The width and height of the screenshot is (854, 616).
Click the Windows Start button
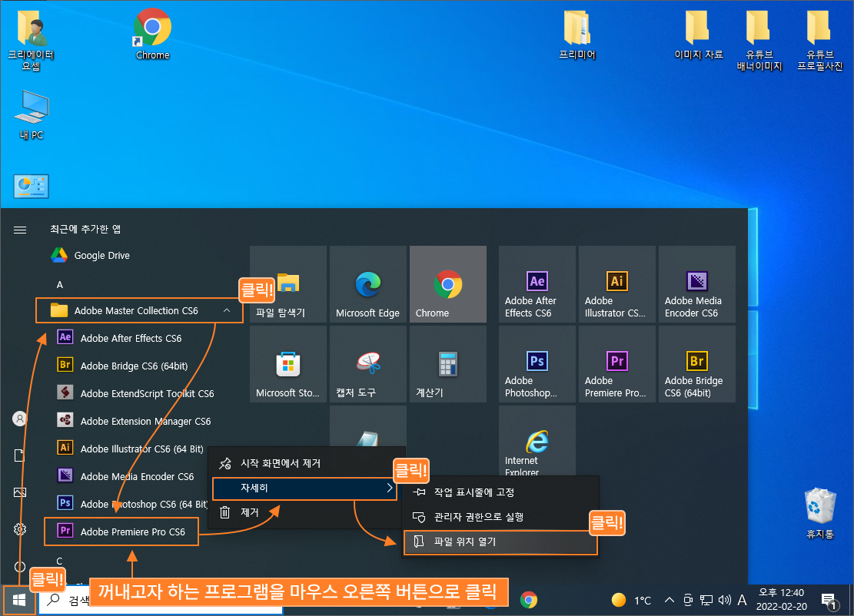19,600
